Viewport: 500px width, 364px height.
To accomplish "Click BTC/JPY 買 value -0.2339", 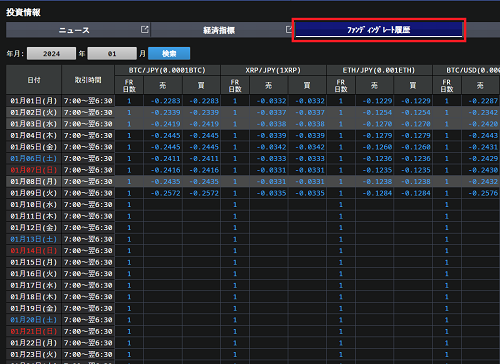I will click(204, 113).
